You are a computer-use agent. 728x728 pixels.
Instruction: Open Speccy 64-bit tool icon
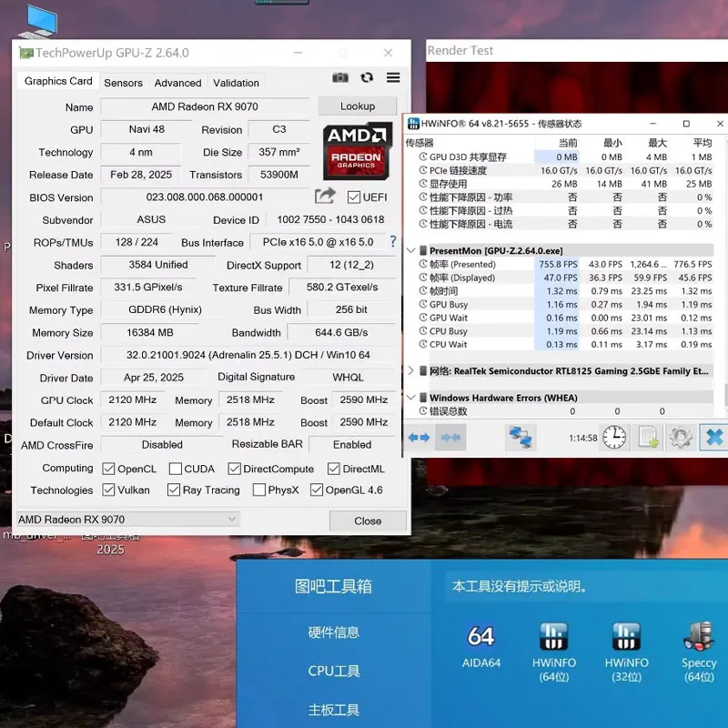[699, 644]
